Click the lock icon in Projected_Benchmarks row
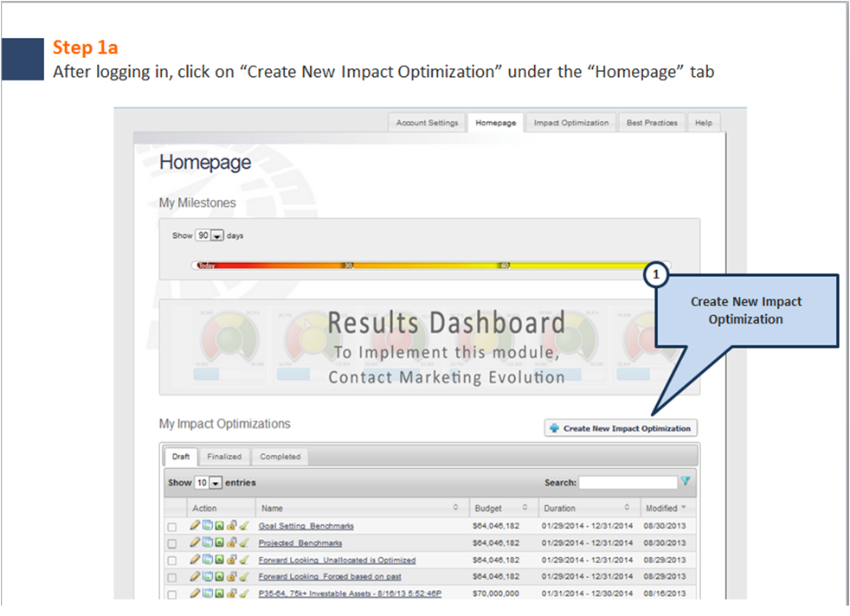The width and height of the screenshot is (850, 616). (x=232, y=543)
